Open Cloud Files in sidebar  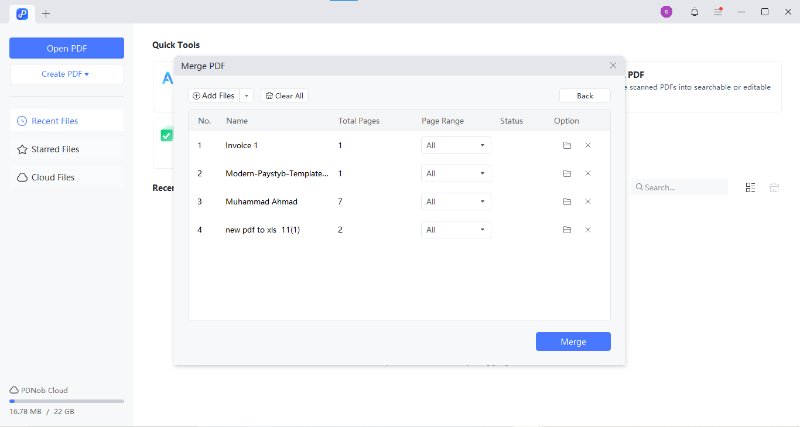tap(66, 177)
